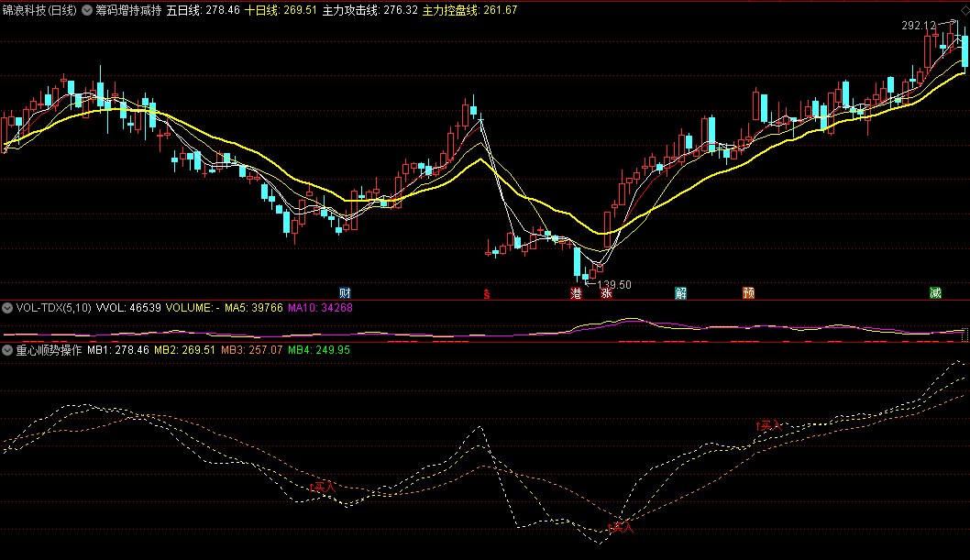
Task: Click the 锦浪科技(日线) stock title
Action: [39, 10]
